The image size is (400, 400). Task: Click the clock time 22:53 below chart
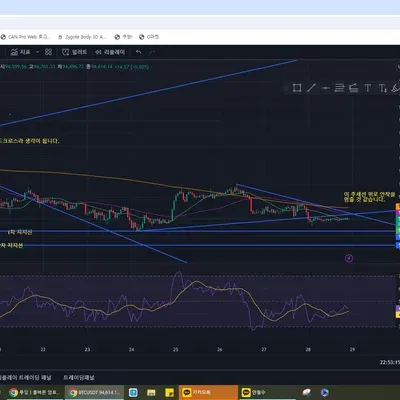pyautogui.click(x=390, y=362)
